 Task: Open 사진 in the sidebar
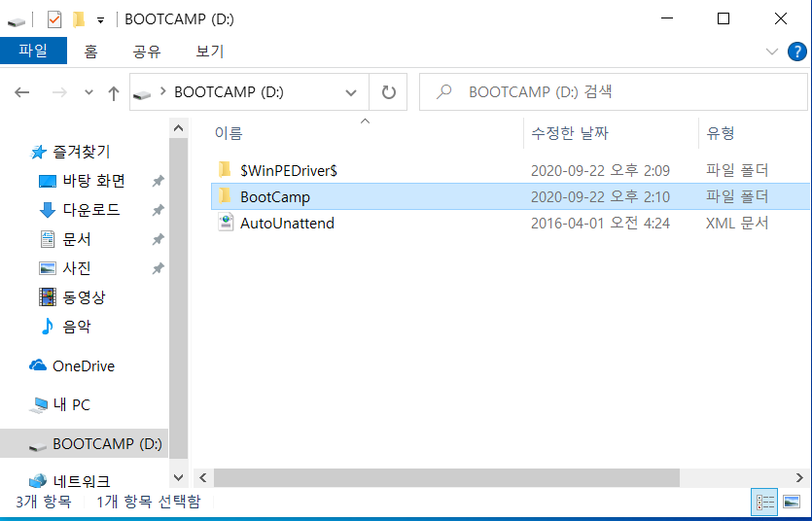click(77, 268)
